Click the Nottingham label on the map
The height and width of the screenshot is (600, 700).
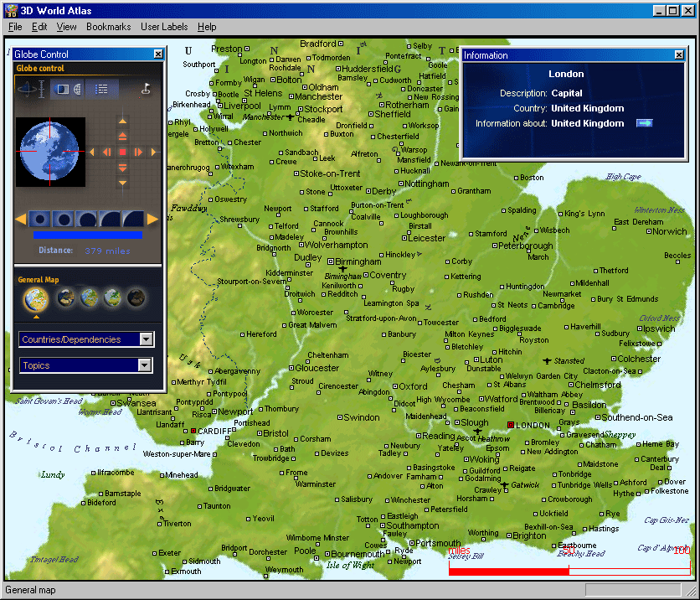coord(427,184)
